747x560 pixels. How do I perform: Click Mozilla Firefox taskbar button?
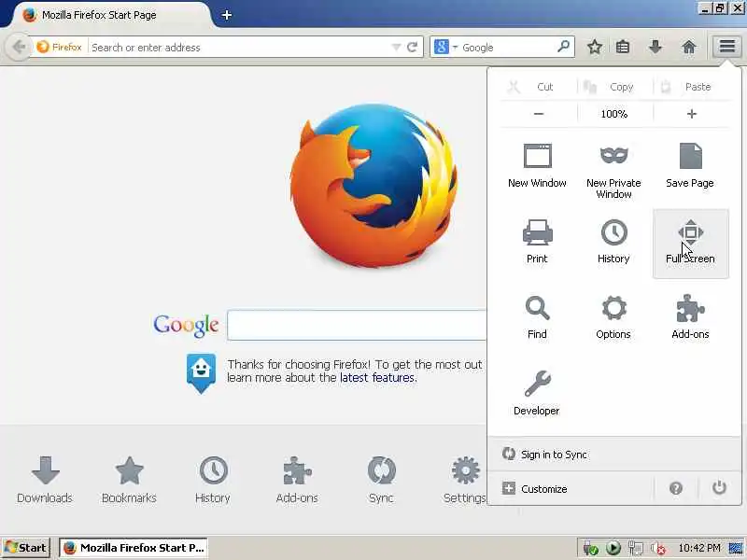(134, 548)
